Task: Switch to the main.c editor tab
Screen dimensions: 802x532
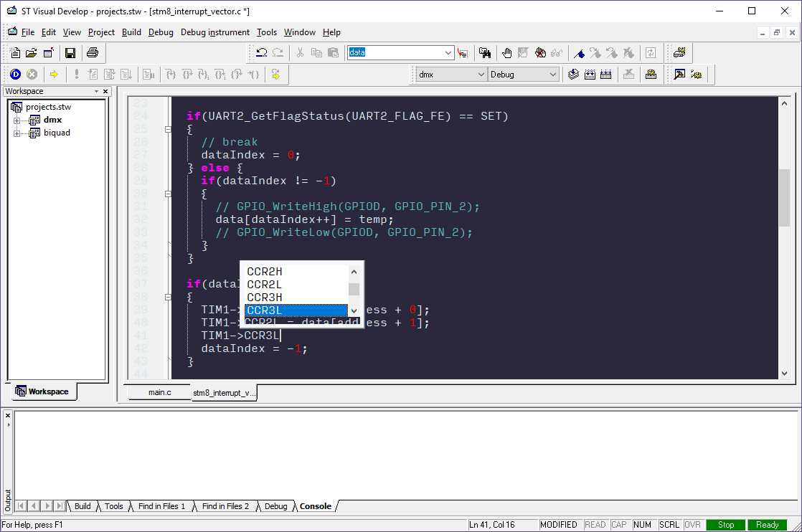Action: coord(159,392)
